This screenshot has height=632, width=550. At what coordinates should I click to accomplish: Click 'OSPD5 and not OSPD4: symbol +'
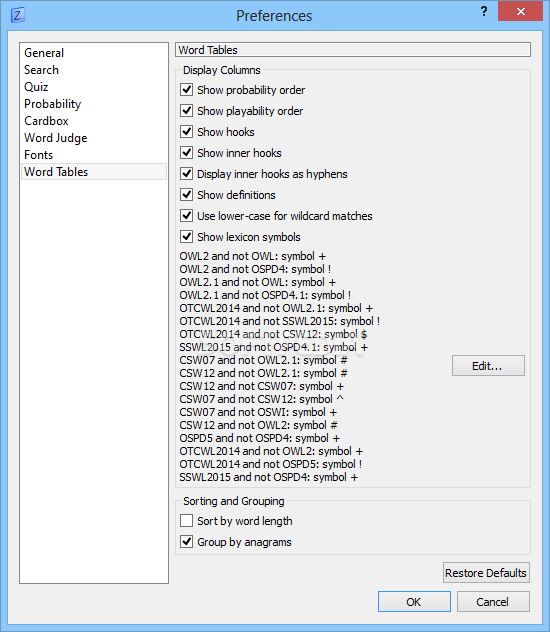(x=259, y=438)
